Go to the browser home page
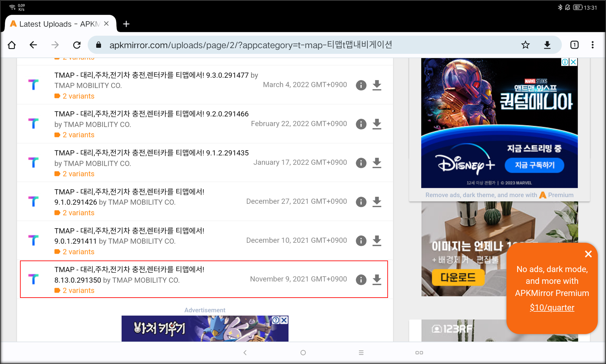Image resolution: width=606 pixels, height=364 pixels. pyautogui.click(x=12, y=45)
